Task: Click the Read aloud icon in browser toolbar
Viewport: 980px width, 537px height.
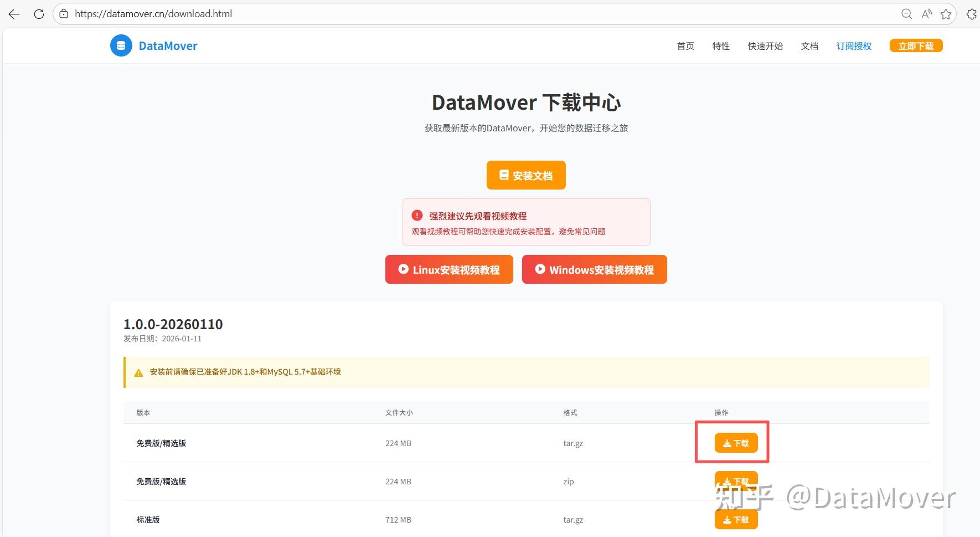Action: pos(926,13)
